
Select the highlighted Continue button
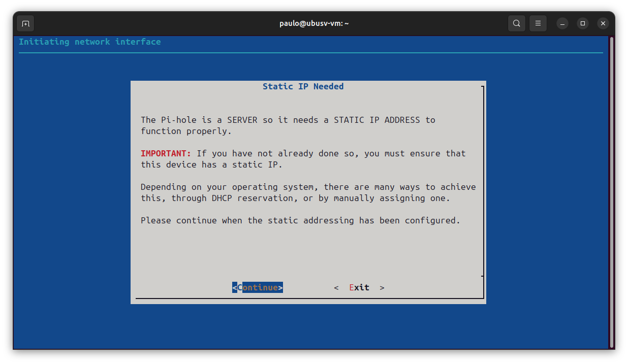pos(258,287)
